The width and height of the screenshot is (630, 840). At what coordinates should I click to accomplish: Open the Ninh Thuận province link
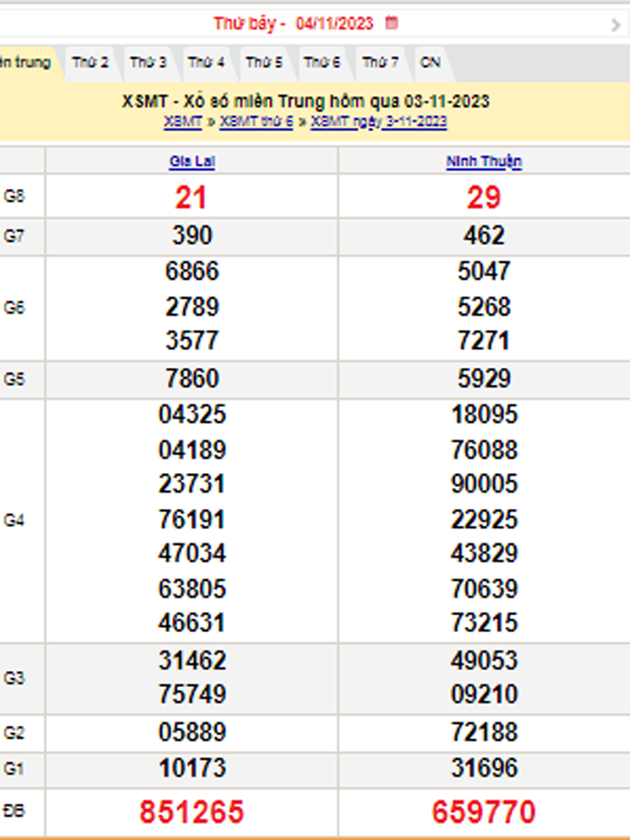[x=484, y=162]
